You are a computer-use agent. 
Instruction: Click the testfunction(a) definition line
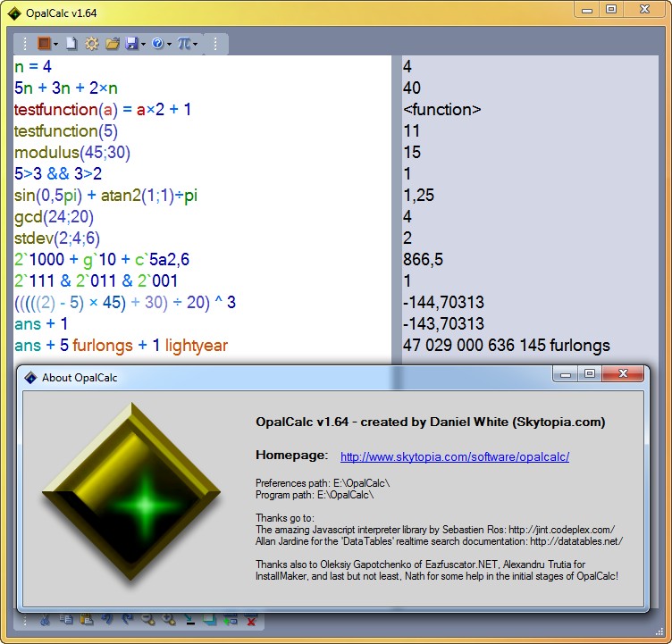tap(103, 110)
